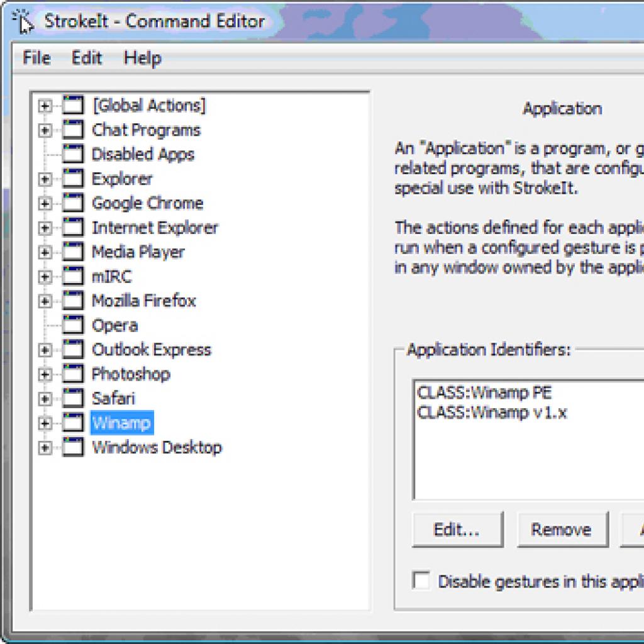Click the window icon beside Disabled Apps
644x644 pixels.
click(73, 154)
